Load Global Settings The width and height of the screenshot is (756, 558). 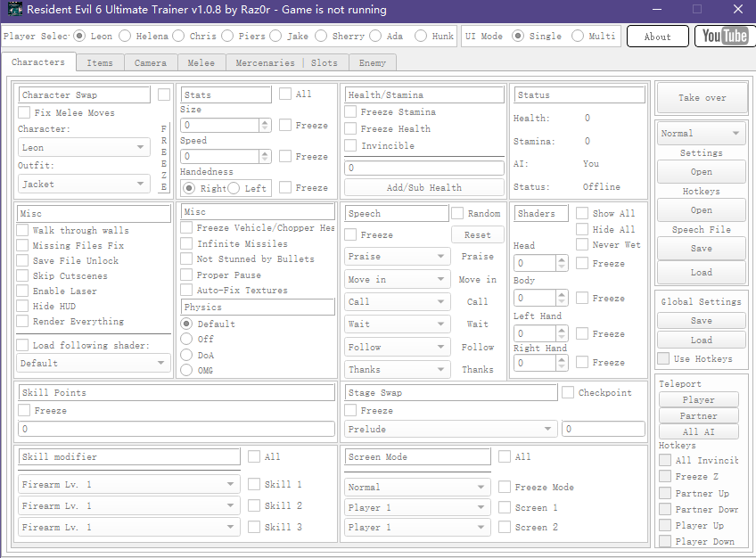pos(701,340)
